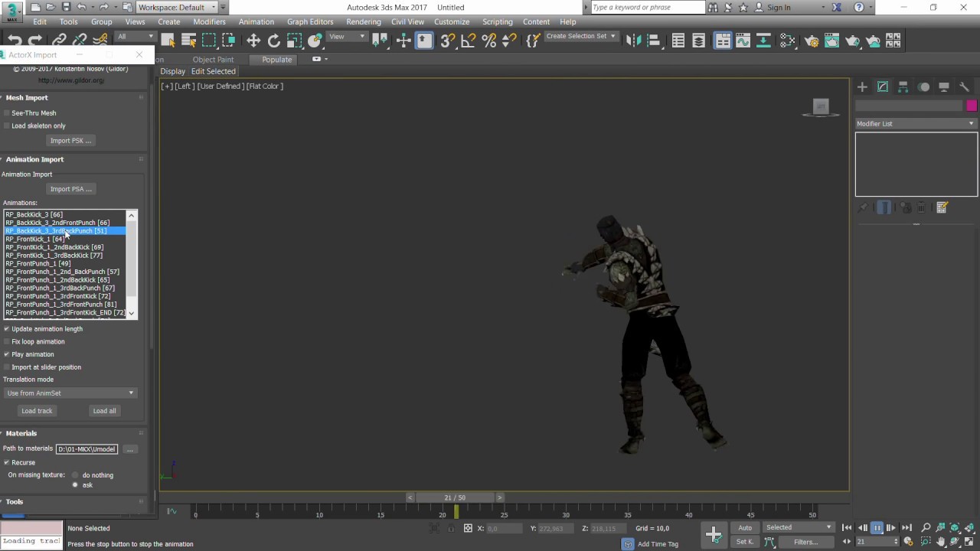
Task: Click the time slider 21 / 50 handle
Action: pos(455,497)
